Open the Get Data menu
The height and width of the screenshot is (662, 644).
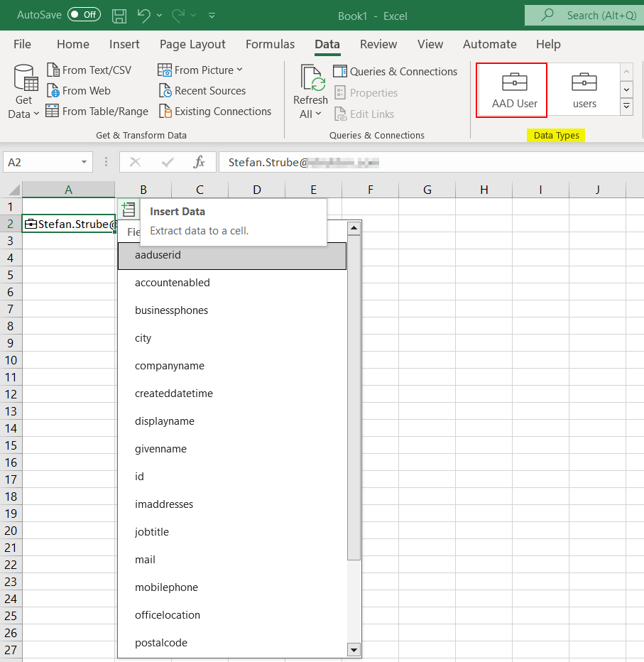pyautogui.click(x=23, y=89)
